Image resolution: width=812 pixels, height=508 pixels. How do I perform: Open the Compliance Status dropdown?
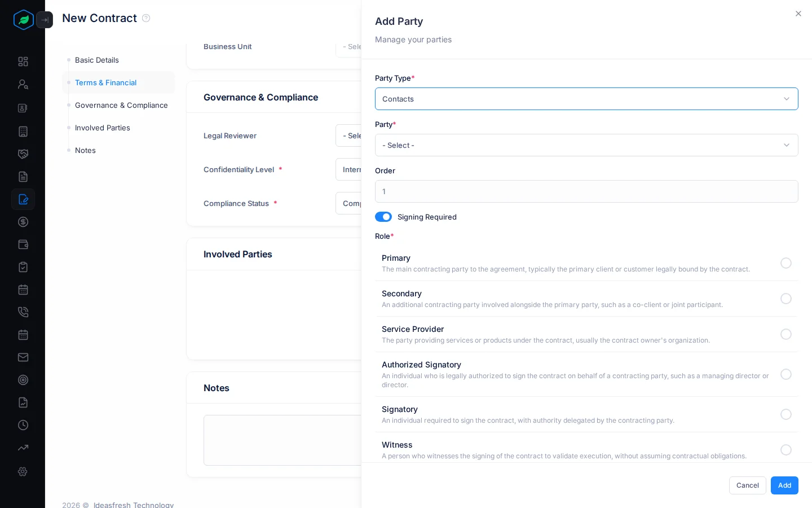click(348, 203)
